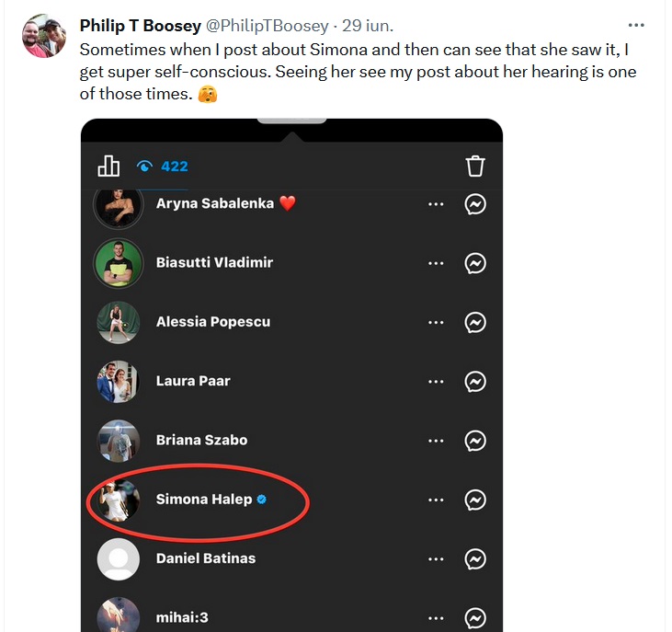This screenshot has height=632, width=672.
Task: Message Biasutti Vladimir via Messenger icon
Action: [475, 263]
